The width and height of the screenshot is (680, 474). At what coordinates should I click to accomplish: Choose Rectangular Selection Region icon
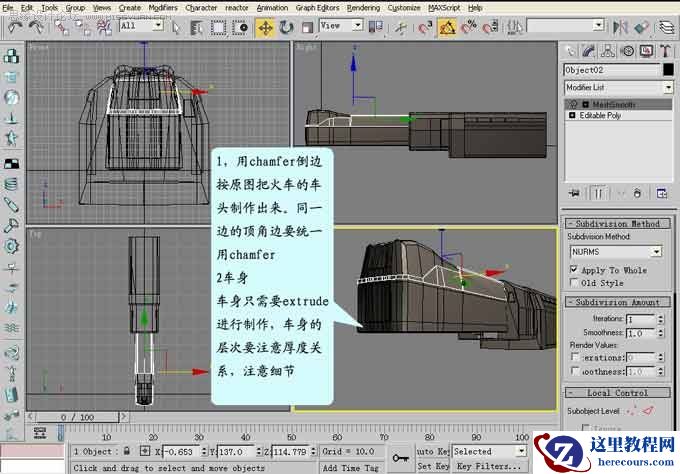[218, 27]
